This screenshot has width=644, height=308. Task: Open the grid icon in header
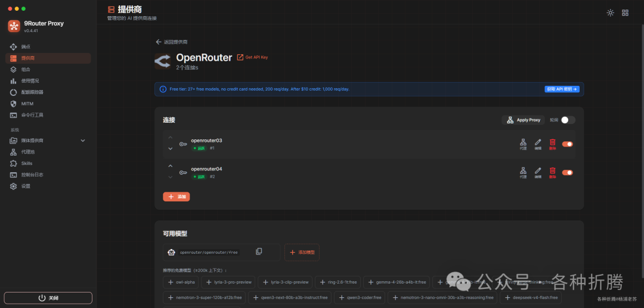625,13
